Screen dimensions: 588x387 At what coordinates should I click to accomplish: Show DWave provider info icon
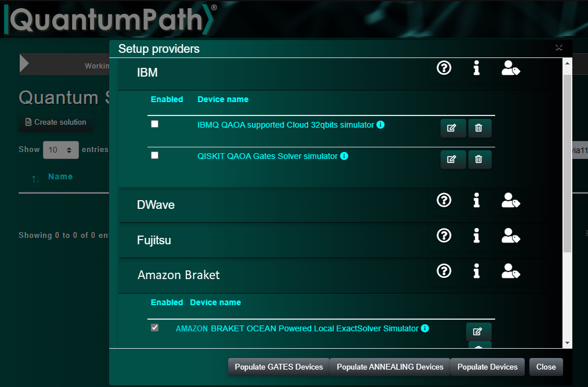(x=476, y=200)
